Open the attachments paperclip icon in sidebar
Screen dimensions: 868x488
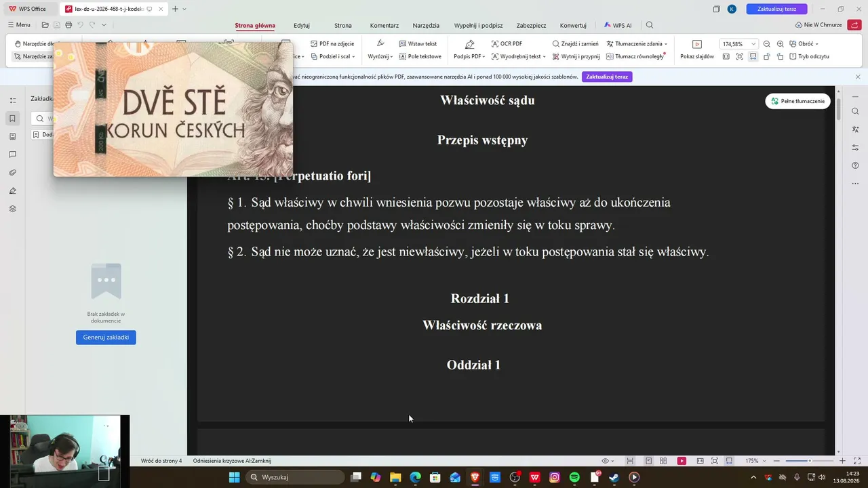click(x=12, y=173)
